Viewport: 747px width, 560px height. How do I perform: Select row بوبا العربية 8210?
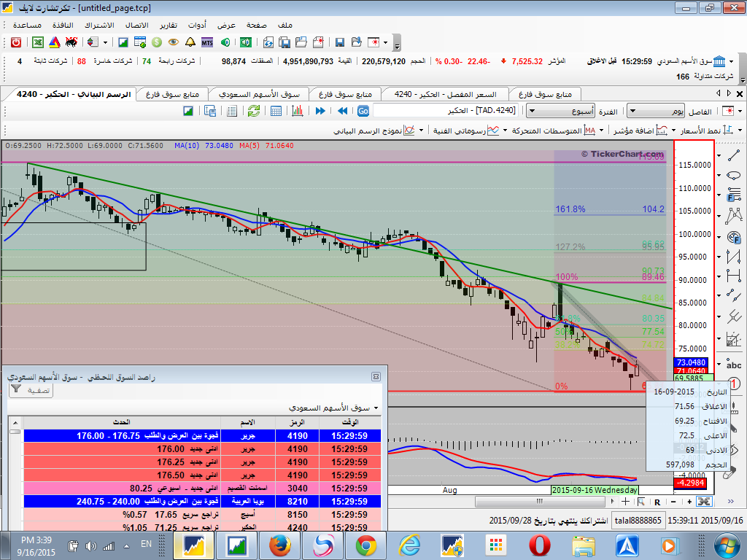pos(203,502)
